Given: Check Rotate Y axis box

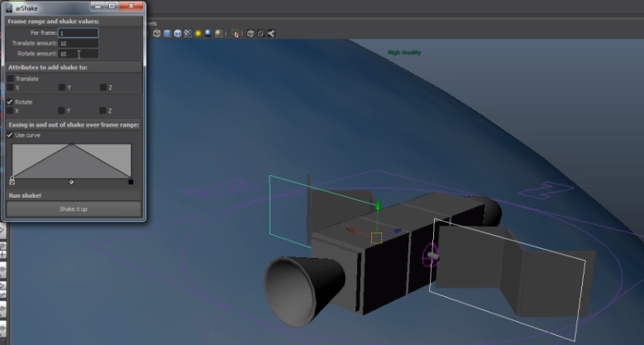Looking at the screenshot, I should click(x=61, y=111).
